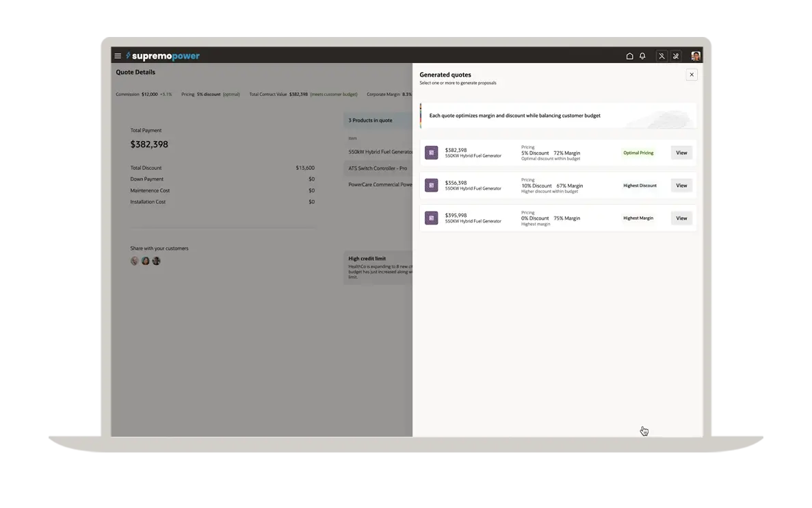Click the Highest Discount badge
The width and height of the screenshot is (812, 508).
pos(640,186)
